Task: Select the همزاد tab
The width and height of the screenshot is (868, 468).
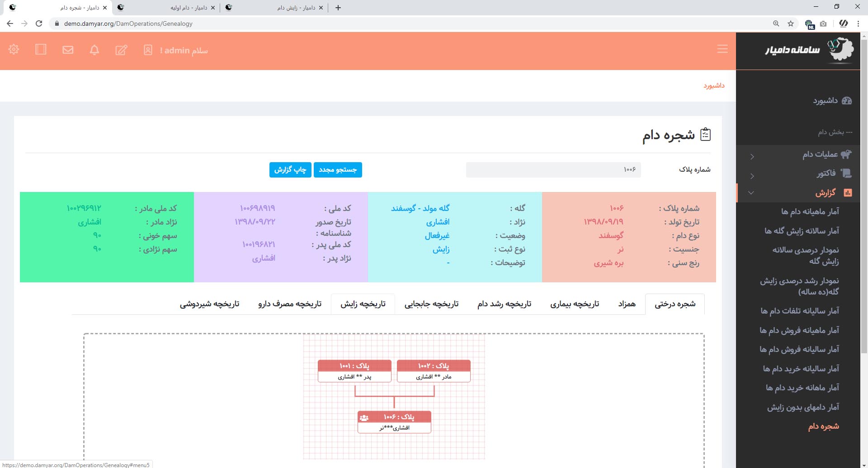Action: [x=627, y=304]
